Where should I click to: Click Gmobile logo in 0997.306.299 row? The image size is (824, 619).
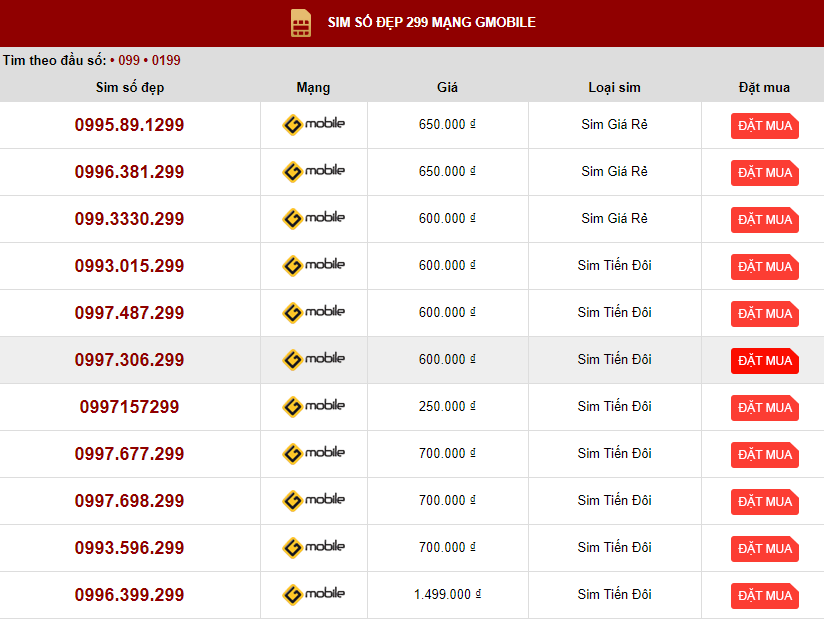click(x=314, y=359)
